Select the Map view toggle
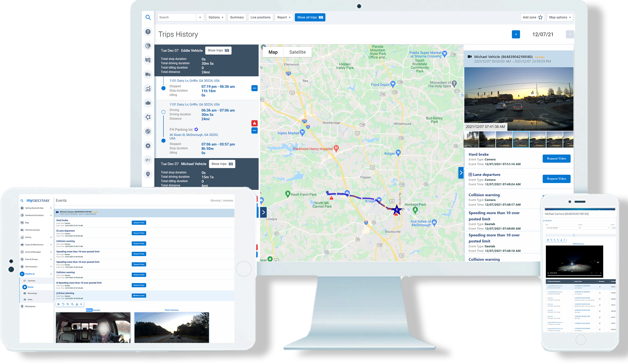The width and height of the screenshot is (628, 364). (273, 52)
